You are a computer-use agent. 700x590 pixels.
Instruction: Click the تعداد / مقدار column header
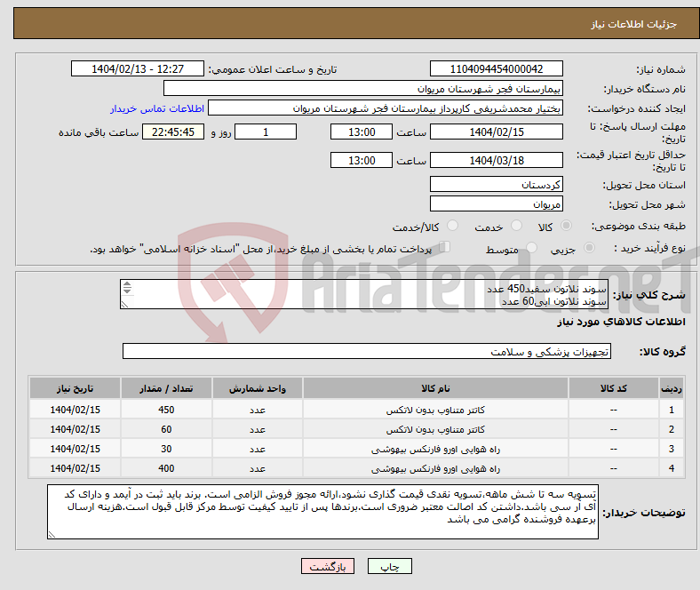coord(166,388)
